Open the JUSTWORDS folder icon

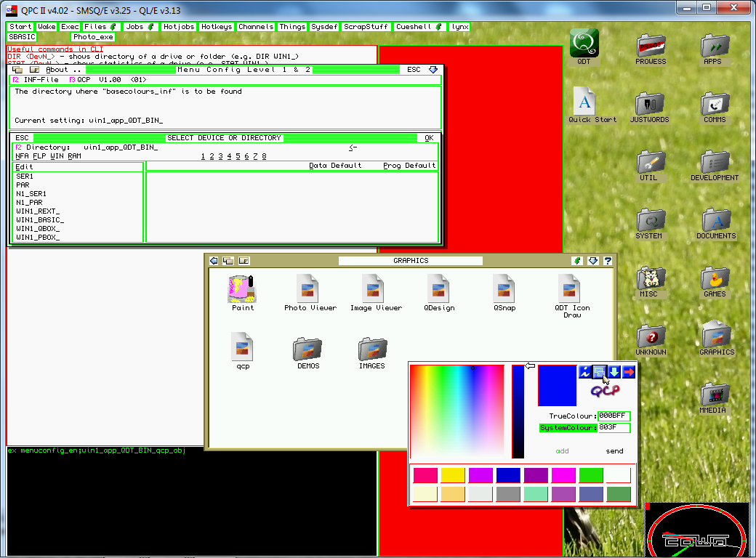[649, 104]
